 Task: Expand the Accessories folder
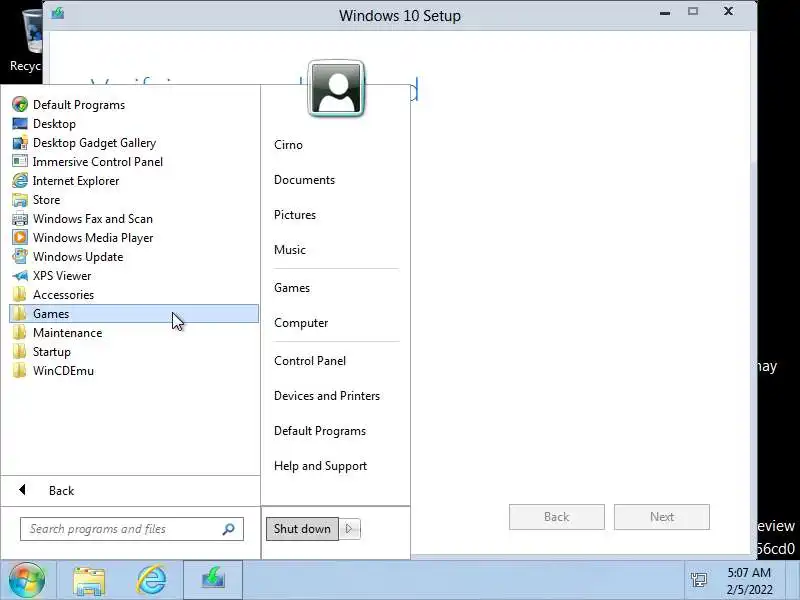click(x=134, y=295)
